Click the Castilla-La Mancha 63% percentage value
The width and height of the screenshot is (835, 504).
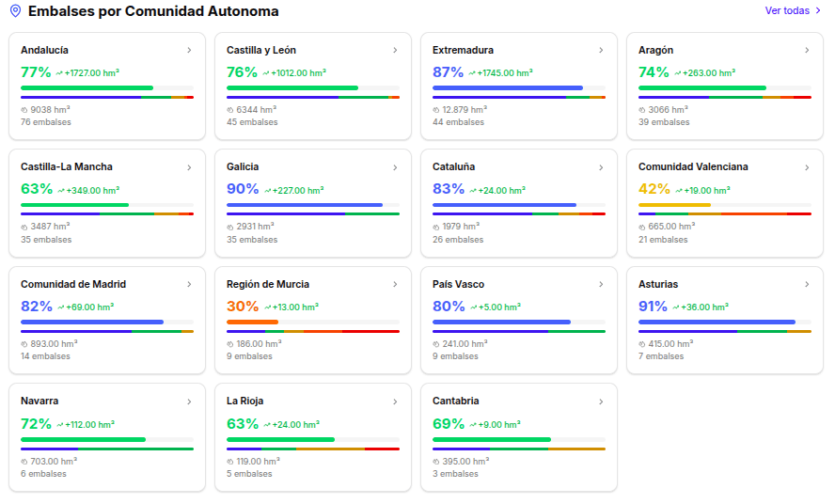(x=36, y=189)
